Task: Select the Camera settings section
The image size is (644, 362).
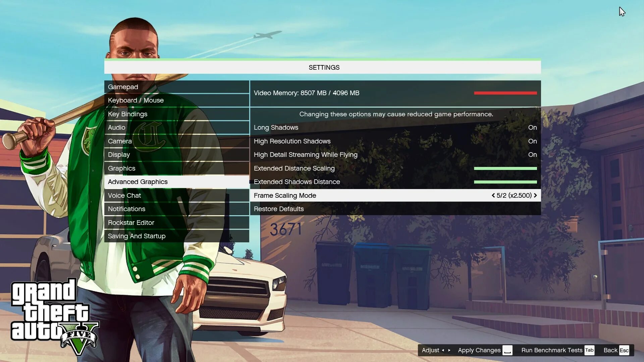Action: [119, 141]
